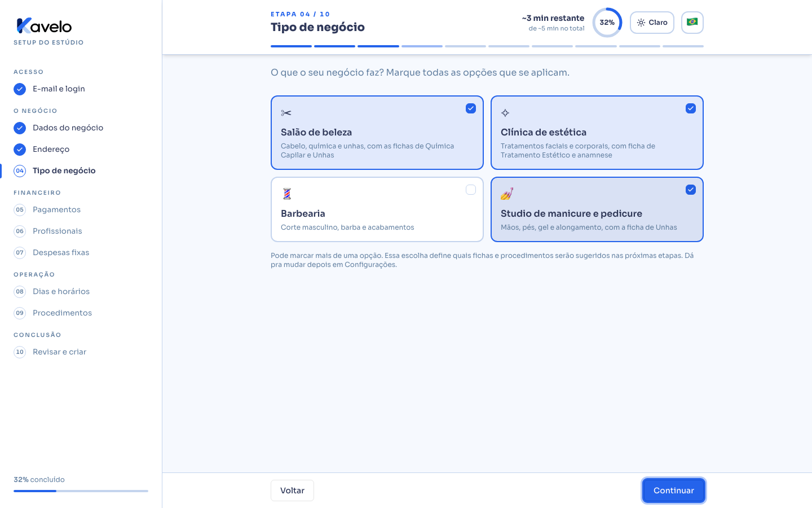
Task: Click the sparkle icon on Clínica de estética
Action: click(505, 113)
